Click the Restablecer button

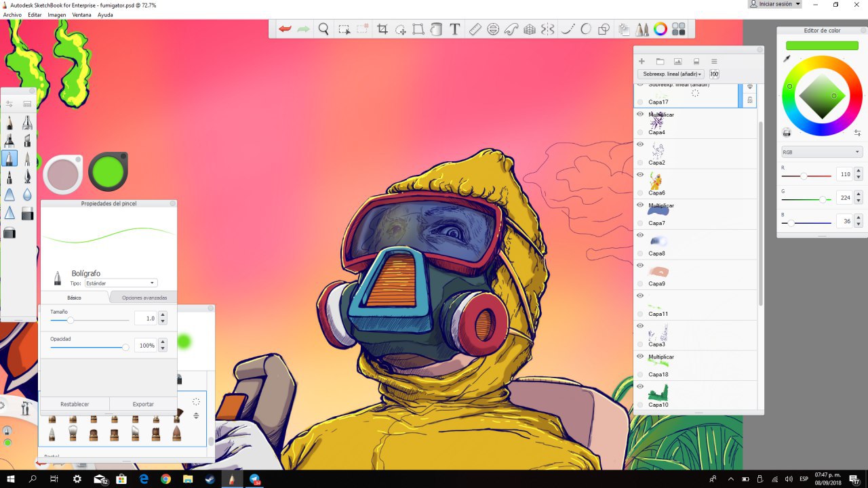pos(75,404)
